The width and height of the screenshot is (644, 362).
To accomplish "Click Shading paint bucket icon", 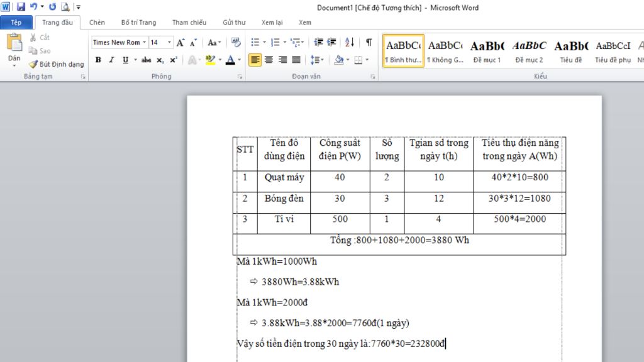I will (339, 60).
